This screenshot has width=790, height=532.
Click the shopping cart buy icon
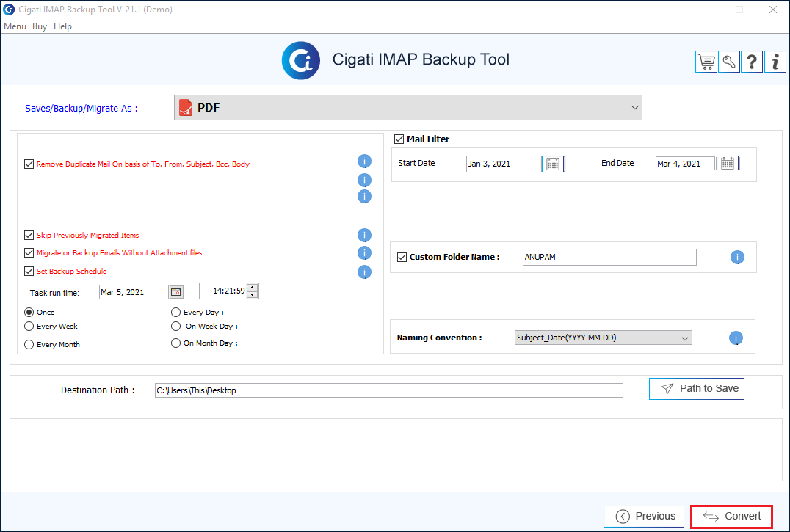706,62
